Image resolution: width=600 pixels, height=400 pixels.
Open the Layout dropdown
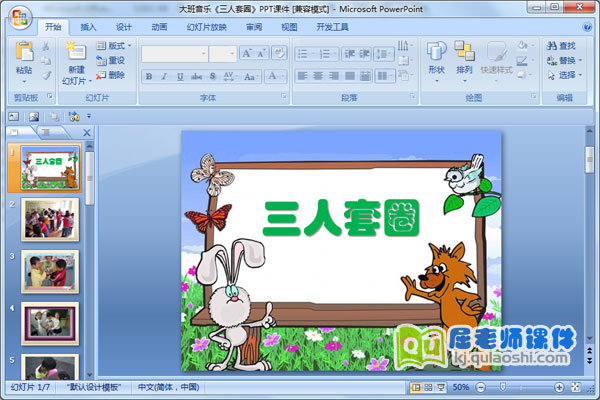click(x=114, y=46)
